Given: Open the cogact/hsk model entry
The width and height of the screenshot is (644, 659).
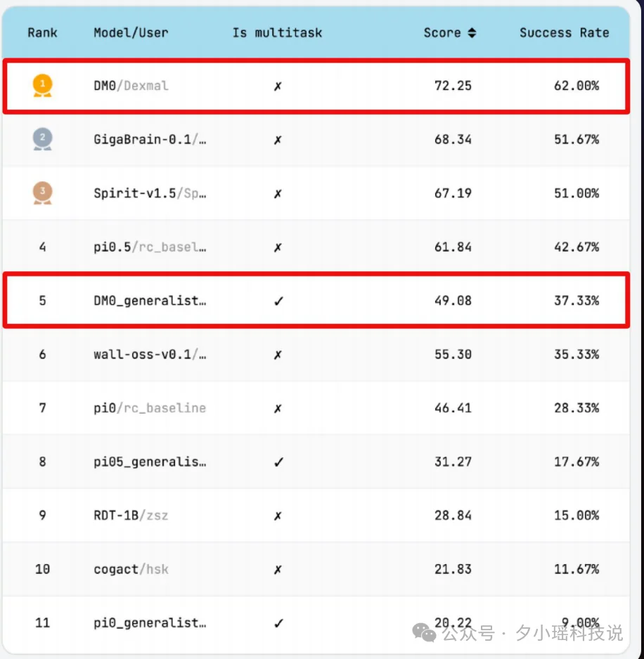Looking at the screenshot, I should click(131, 569).
